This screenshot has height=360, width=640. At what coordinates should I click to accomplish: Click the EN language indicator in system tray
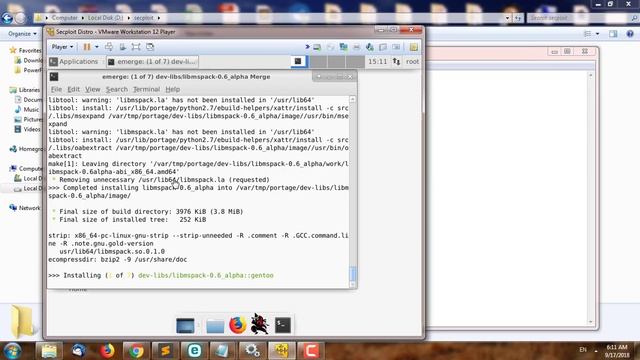tap(583, 350)
